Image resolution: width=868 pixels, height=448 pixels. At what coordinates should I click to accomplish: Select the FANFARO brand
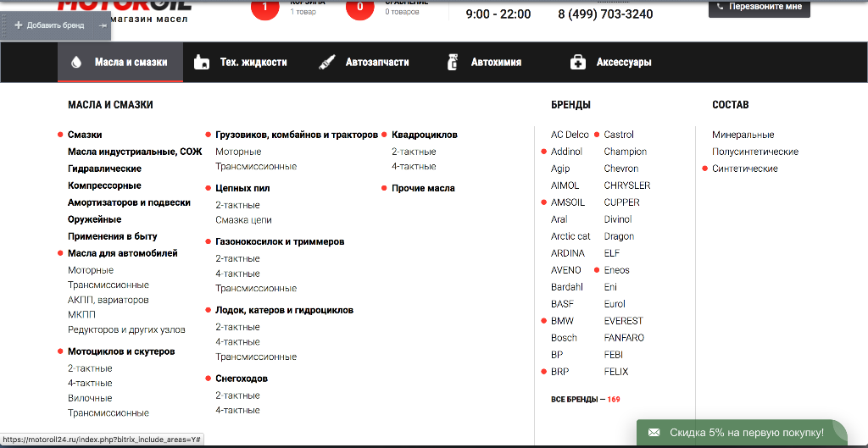625,338
